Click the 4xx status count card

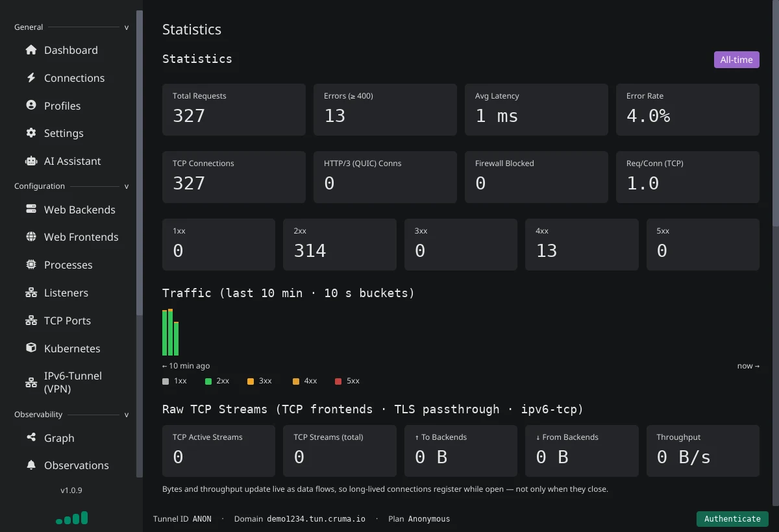coord(582,245)
